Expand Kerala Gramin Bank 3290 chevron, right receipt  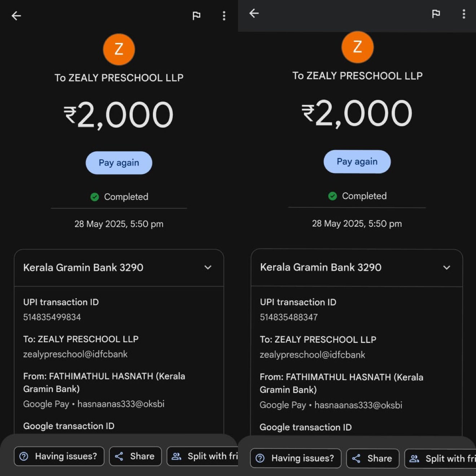(446, 268)
